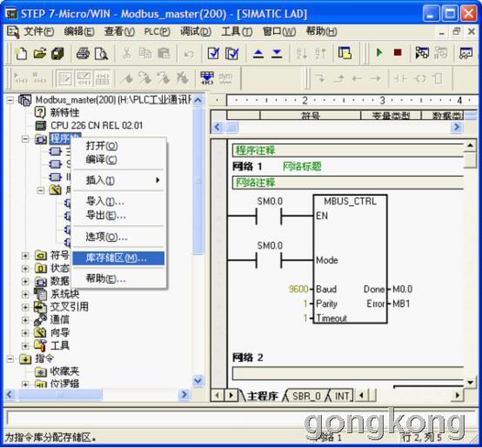Screen dimensions: 482x448
Task: Click the Paste icon in toolbar
Action: point(164,53)
